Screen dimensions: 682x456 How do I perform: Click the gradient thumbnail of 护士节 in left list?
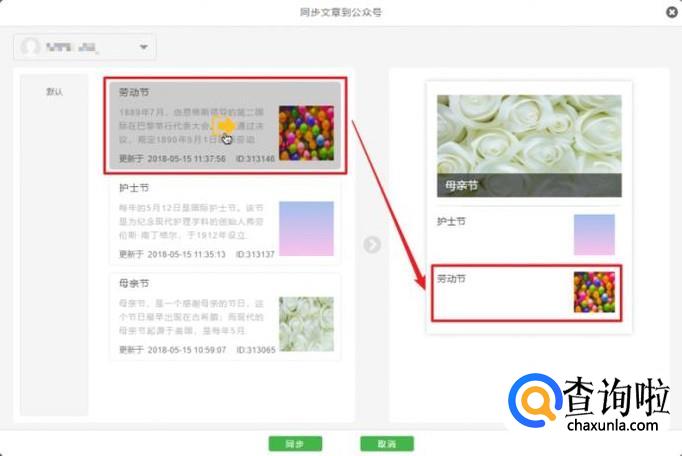click(306, 228)
